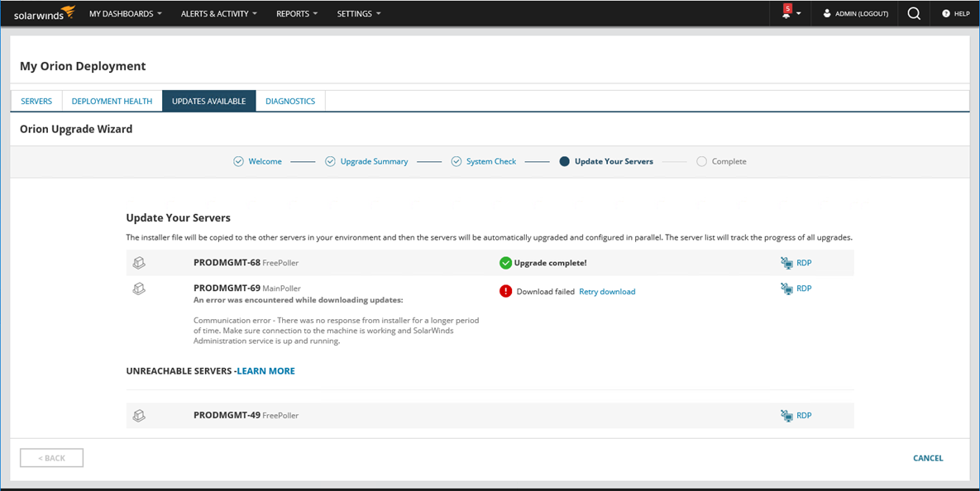The width and height of the screenshot is (980, 491).
Task: Click the RDP icon for PRODMGMT-68
Action: 786,263
